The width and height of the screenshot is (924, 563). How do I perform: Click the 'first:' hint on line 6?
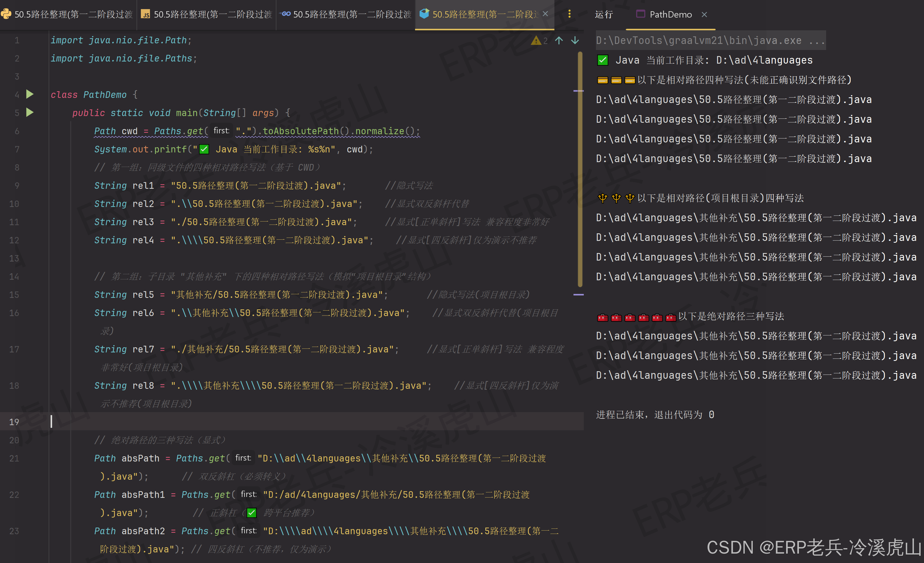(x=221, y=131)
